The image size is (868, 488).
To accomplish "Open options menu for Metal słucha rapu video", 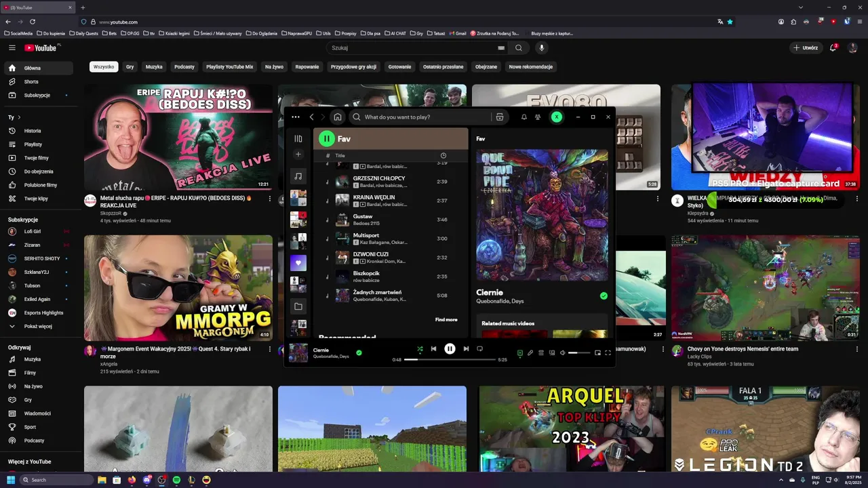I will [269, 199].
